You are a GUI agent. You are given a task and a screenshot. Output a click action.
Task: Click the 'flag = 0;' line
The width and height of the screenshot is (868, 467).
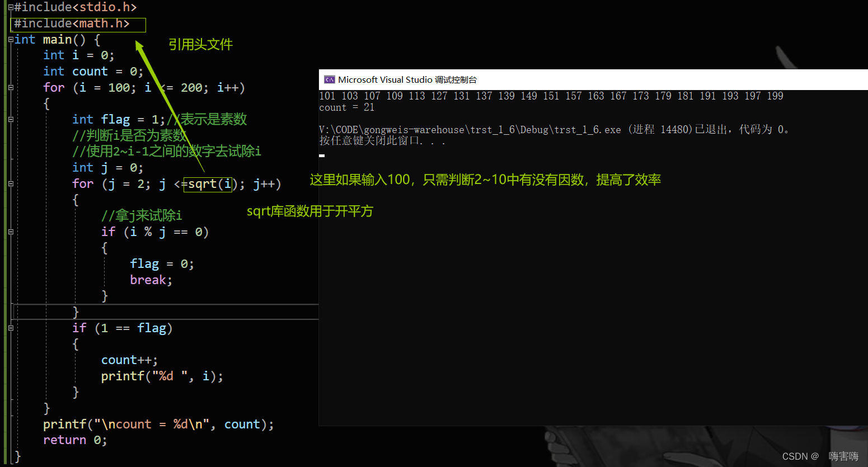162,264
